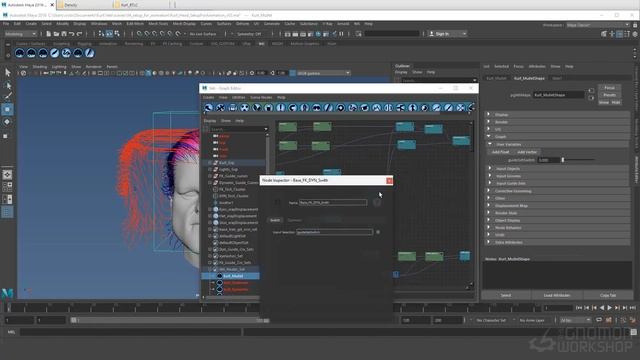Click the Add Float button
This screenshot has height=360, width=640.
500,152
